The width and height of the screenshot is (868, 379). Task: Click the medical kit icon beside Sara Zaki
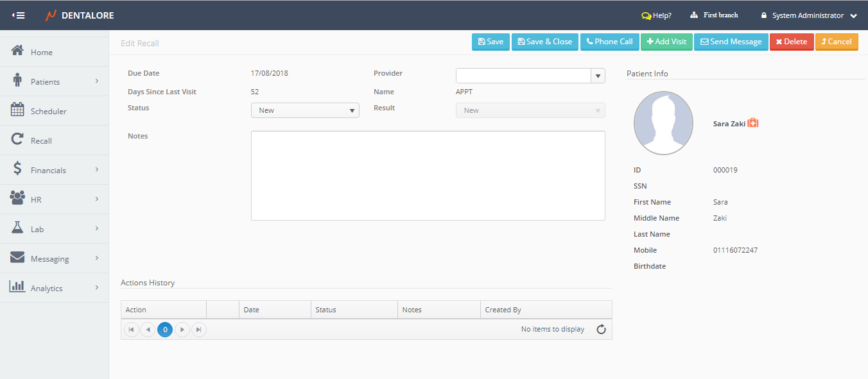pyautogui.click(x=753, y=123)
